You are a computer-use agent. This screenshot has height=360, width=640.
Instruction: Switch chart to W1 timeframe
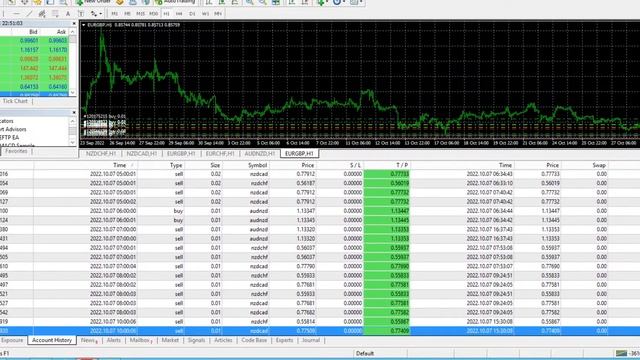(x=205, y=14)
